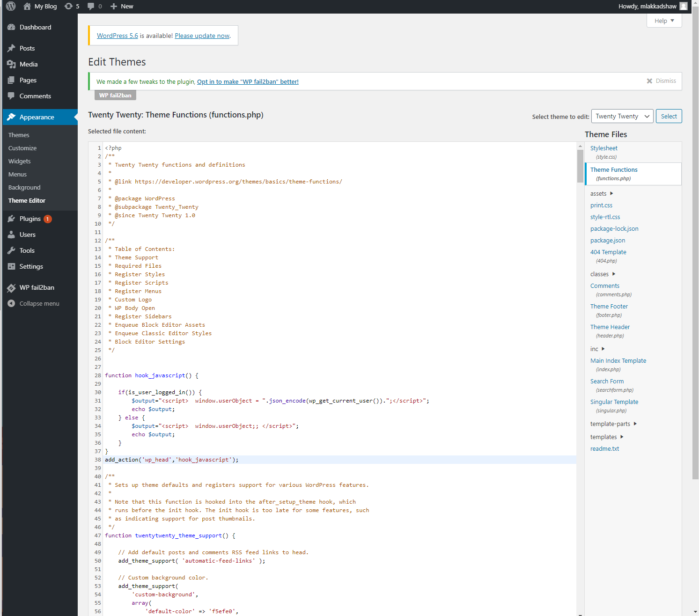
Task: Click the WP fail2ban sidebar icon
Action: coord(11,288)
